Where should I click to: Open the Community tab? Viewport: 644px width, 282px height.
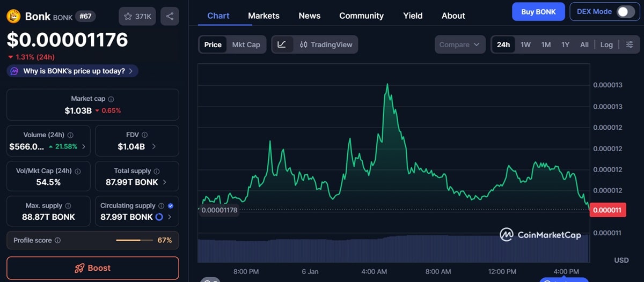(x=361, y=16)
